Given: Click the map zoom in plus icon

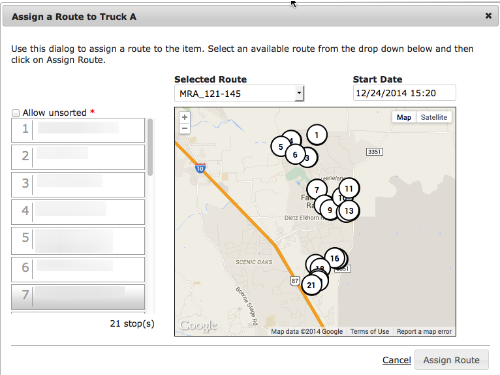Looking at the screenshot, I should point(185,117).
